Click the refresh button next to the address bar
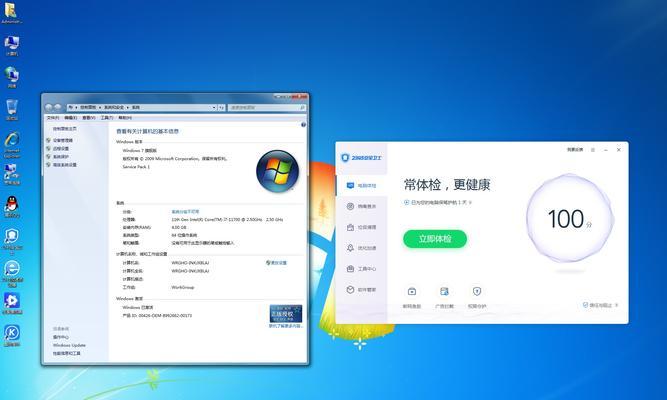The width and height of the screenshot is (667, 400). 222,108
